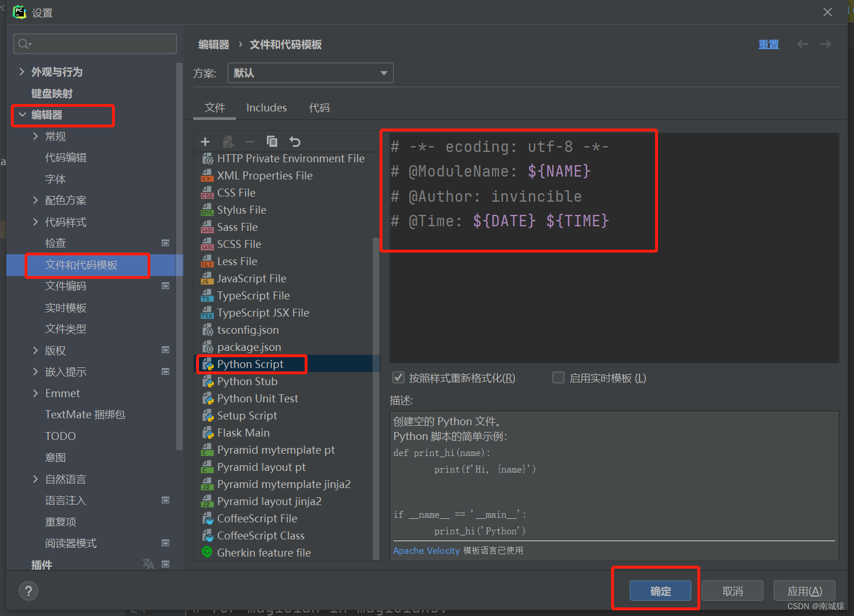Expand the 版权 tree node
The image size is (854, 616).
[35, 350]
